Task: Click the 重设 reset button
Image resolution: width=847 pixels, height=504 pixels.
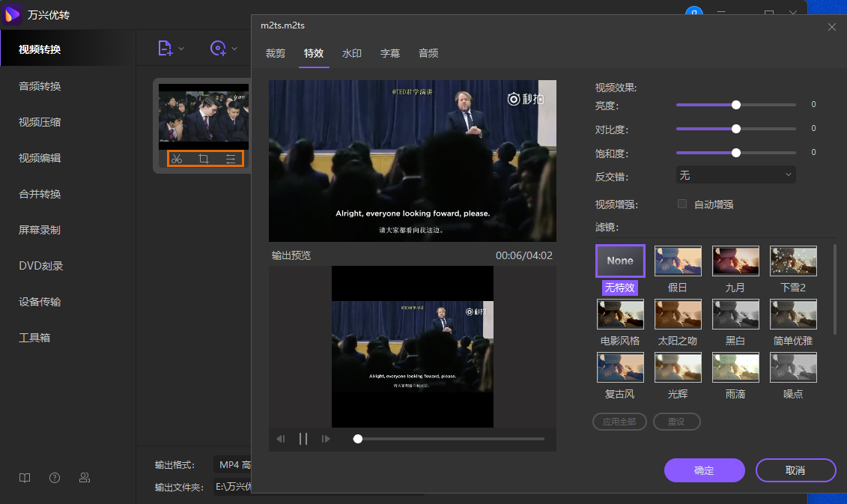Action: coord(676,421)
